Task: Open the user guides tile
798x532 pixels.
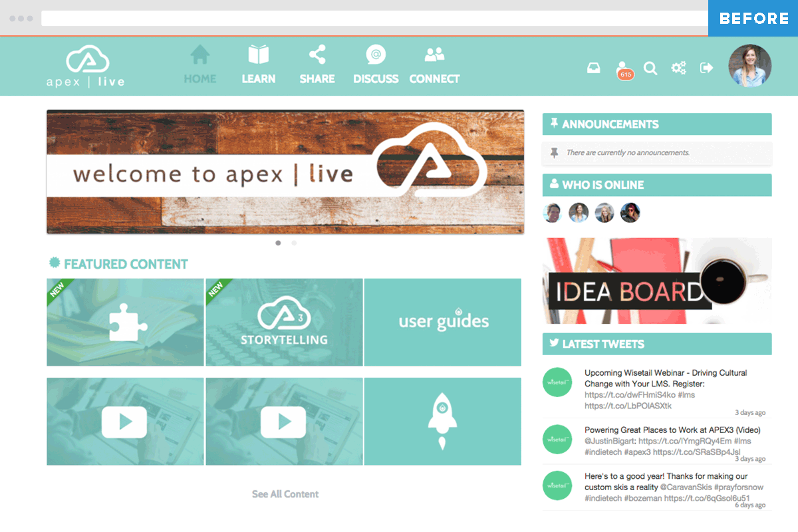Action: pyautogui.click(x=442, y=322)
